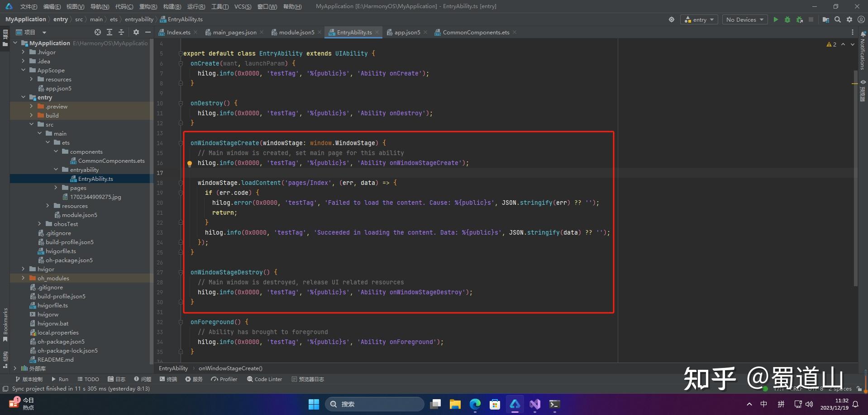Open the Code Linter tool window
Viewport: 868px width, 415px height.
(x=264, y=379)
